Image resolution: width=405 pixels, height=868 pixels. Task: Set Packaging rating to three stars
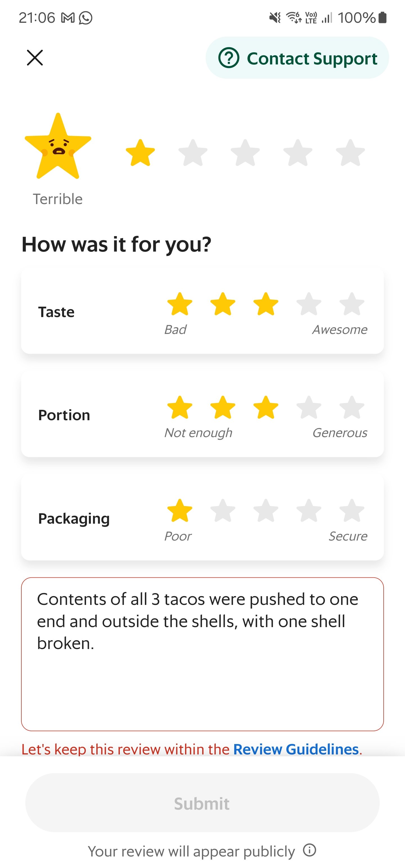point(266,510)
